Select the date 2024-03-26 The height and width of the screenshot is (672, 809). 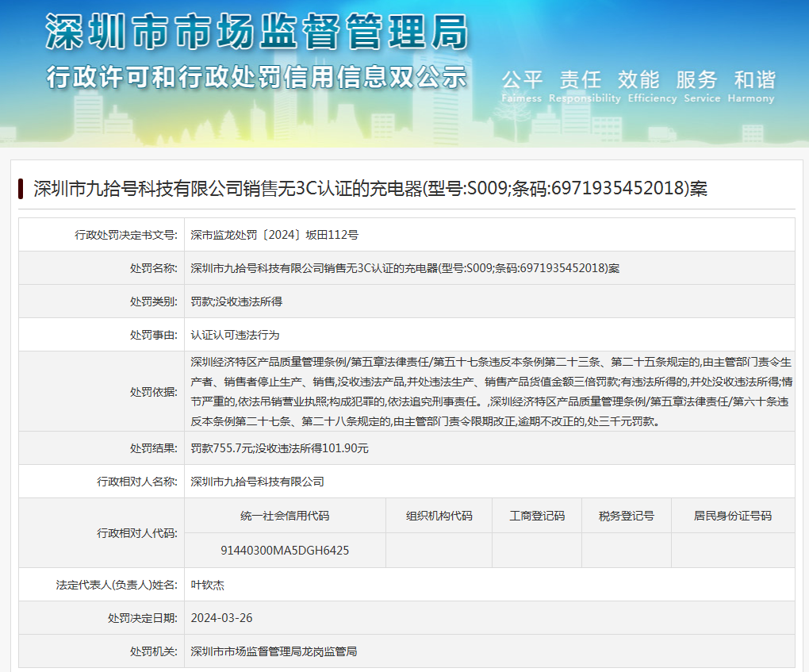(x=222, y=618)
